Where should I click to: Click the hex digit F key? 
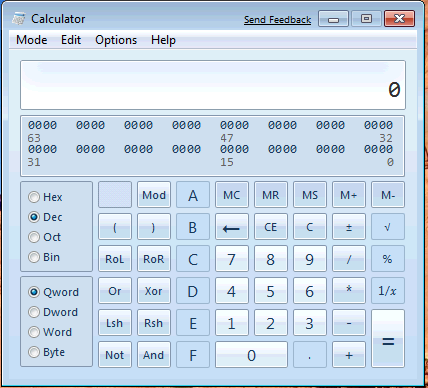pyautogui.click(x=193, y=355)
